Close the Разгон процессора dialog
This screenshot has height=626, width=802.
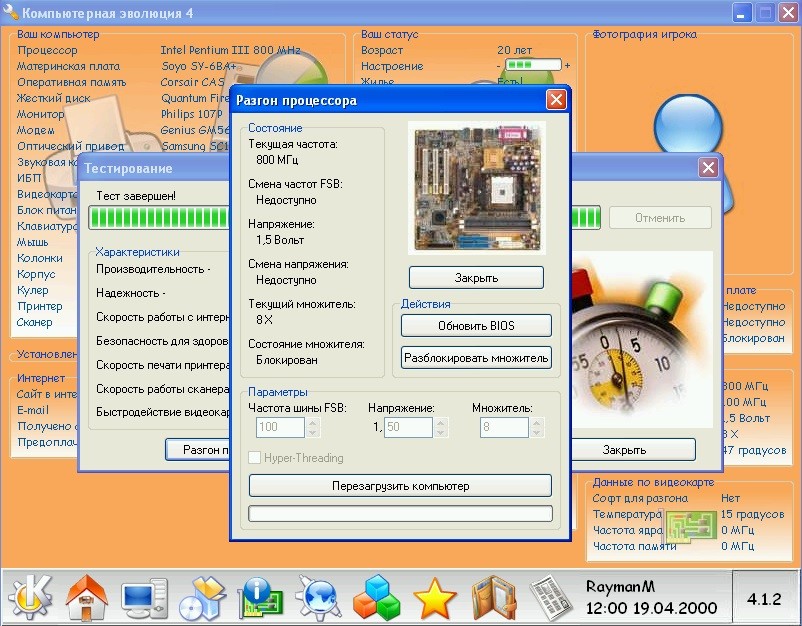(556, 100)
